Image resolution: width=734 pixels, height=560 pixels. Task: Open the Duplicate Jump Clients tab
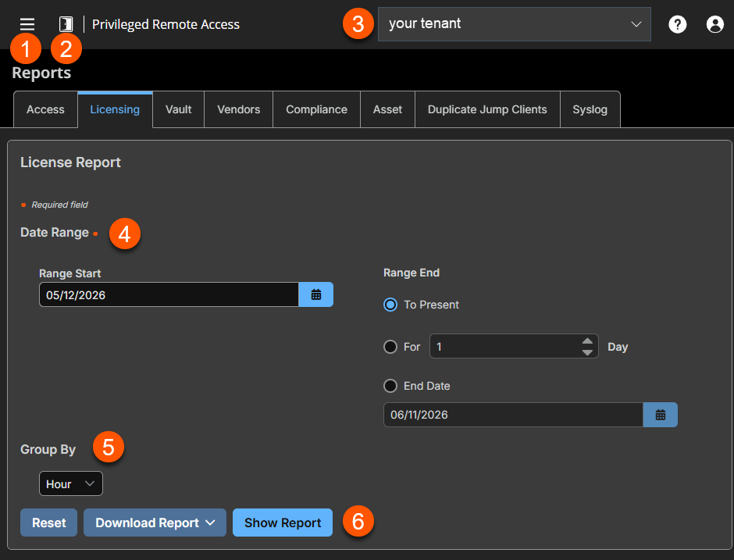[x=487, y=109]
